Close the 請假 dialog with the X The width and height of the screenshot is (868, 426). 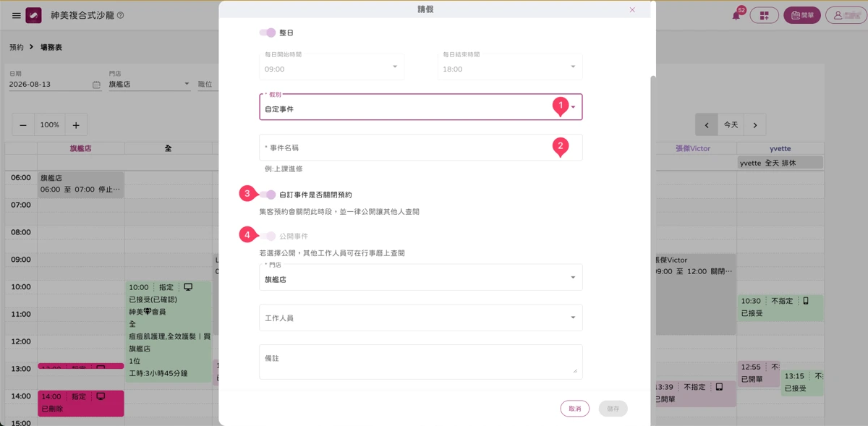pos(632,9)
